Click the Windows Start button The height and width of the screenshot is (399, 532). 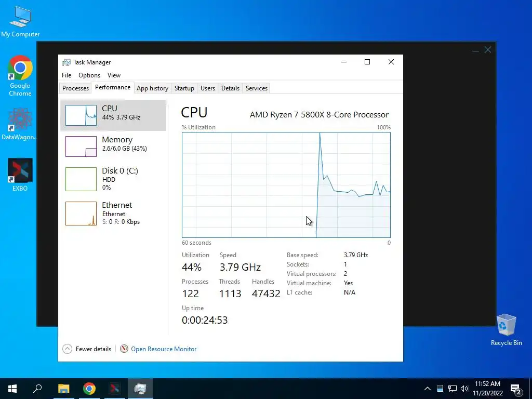click(x=12, y=389)
